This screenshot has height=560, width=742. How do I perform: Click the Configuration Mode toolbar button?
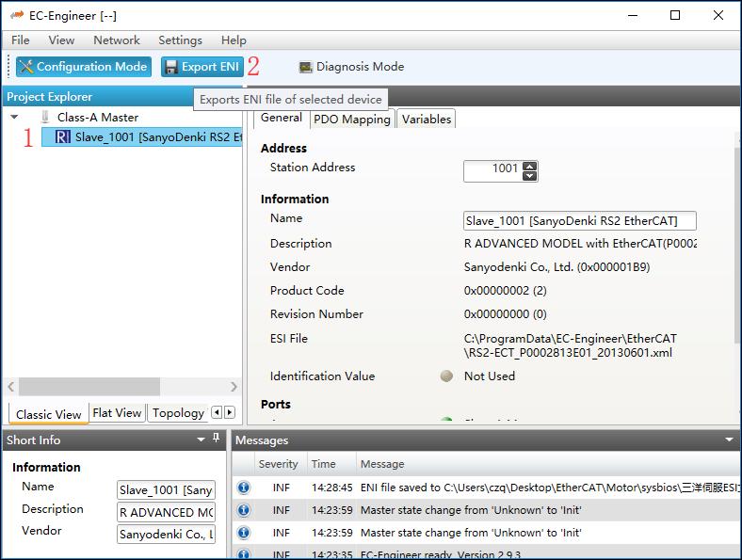coord(83,67)
